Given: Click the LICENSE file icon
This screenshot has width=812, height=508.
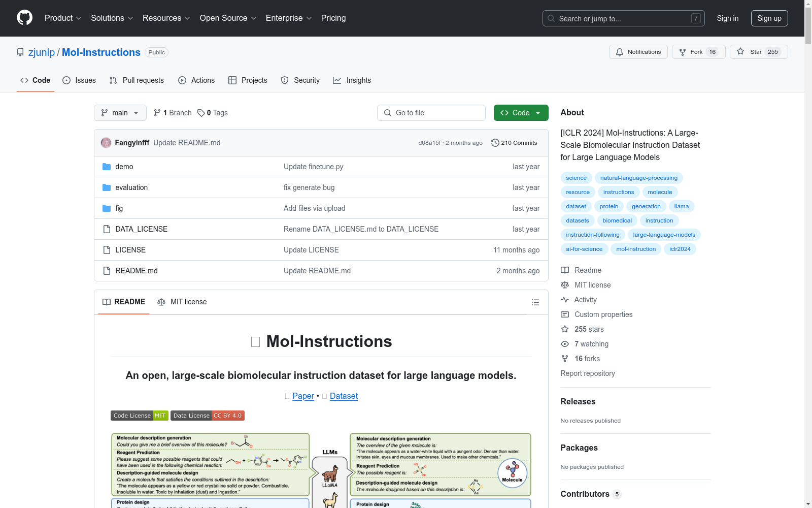Looking at the screenshot, I should click(107, 250).
